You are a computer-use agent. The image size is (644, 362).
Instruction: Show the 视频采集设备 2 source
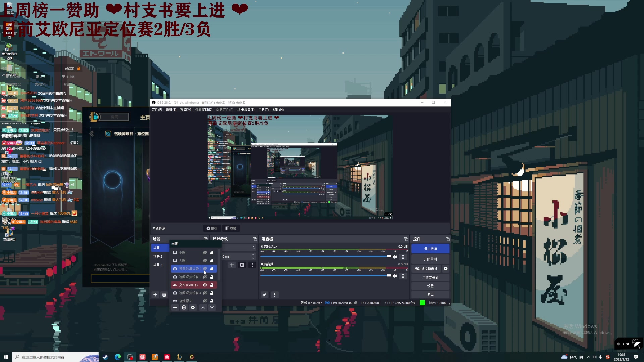point(205,269)
